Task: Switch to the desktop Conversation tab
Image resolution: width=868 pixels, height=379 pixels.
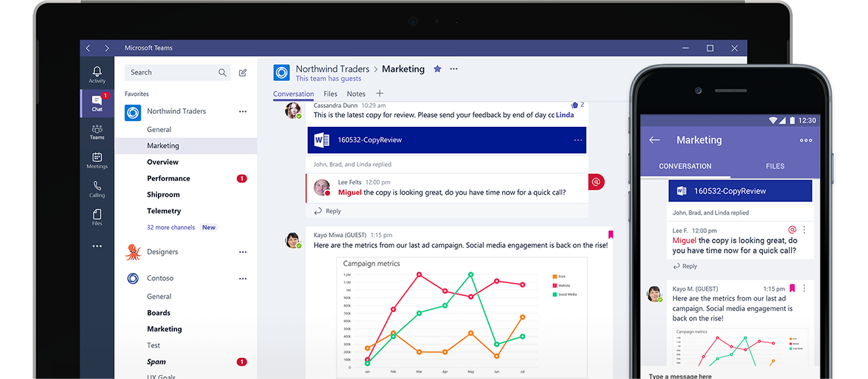Action: pyautogui.click(x=293, y=94)
